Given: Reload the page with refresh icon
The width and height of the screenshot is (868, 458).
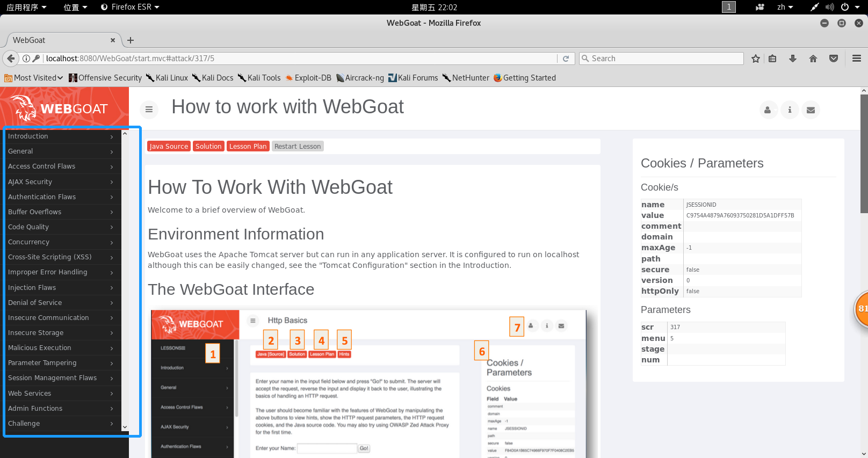Looking at the screenshot, I should point(566,59).
